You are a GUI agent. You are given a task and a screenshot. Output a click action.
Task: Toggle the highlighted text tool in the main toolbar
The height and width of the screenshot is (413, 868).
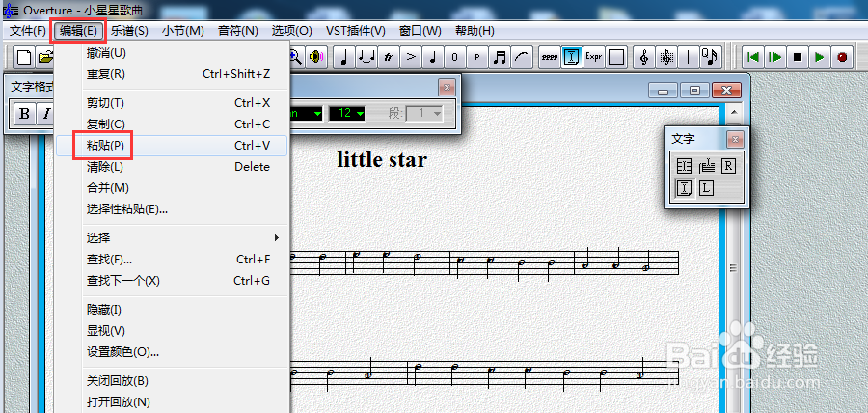[x=571, y=57]
